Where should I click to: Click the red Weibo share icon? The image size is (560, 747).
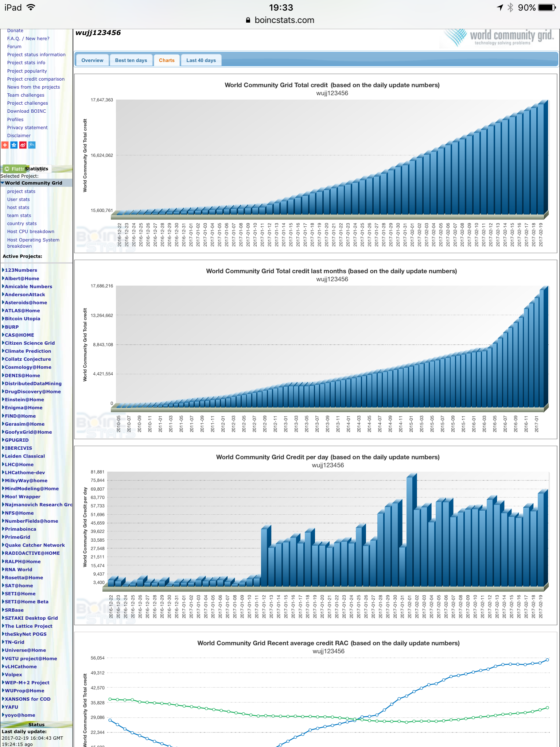[23, 145]
